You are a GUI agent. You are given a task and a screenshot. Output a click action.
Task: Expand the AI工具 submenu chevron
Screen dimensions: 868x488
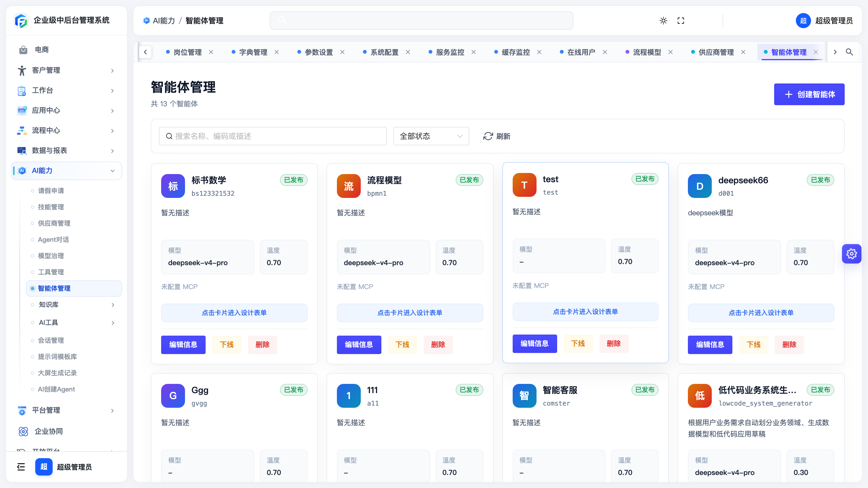click(x=113, y=323)
